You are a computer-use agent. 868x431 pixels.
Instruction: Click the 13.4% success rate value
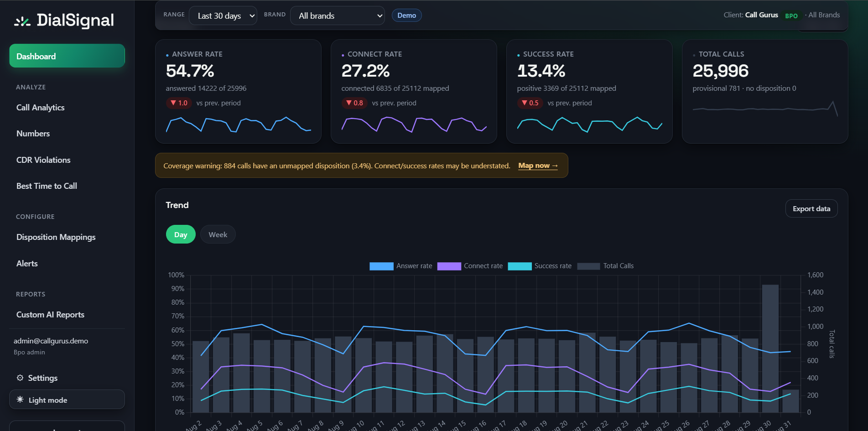point(541,71)
